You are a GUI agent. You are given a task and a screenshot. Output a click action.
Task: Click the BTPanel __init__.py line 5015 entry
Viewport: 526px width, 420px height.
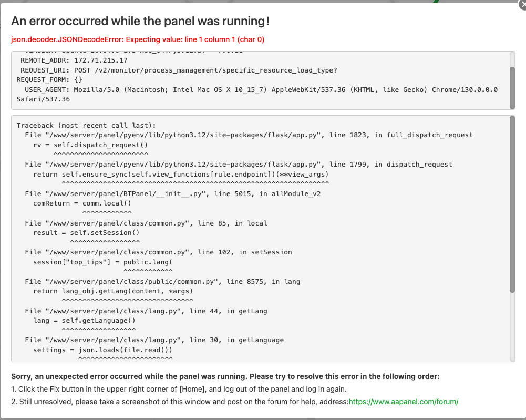(x=173, y=194)
